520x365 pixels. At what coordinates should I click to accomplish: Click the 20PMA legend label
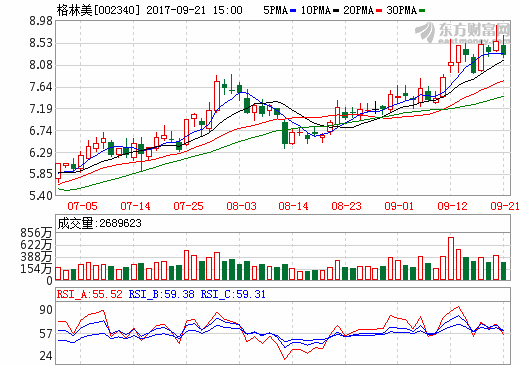[358, 10]
